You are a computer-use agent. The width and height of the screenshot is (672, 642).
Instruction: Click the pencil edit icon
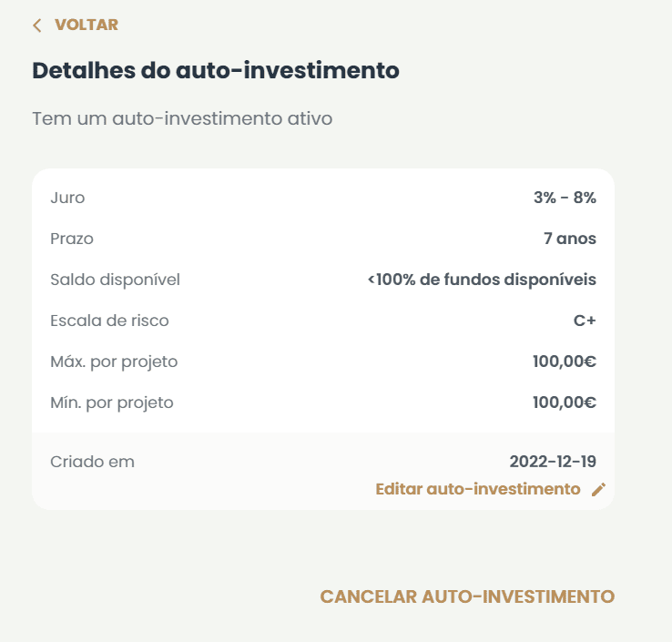[x=598, y=490]
